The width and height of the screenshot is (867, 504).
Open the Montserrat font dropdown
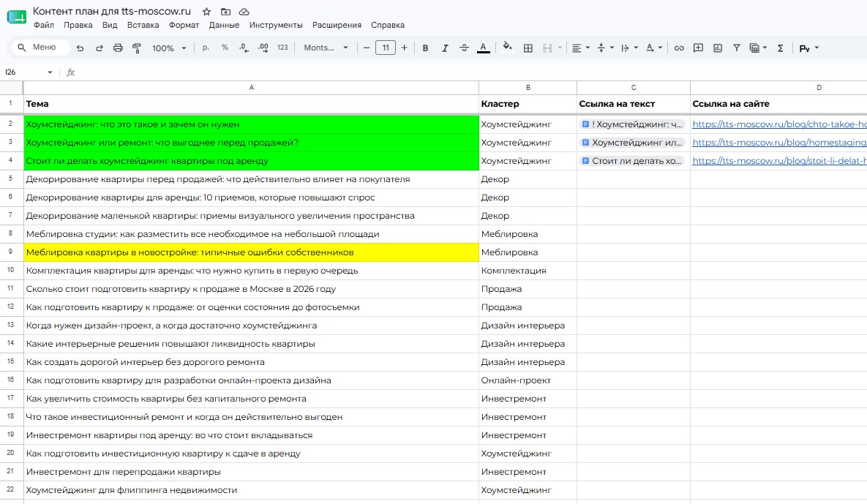pos(326,48)
